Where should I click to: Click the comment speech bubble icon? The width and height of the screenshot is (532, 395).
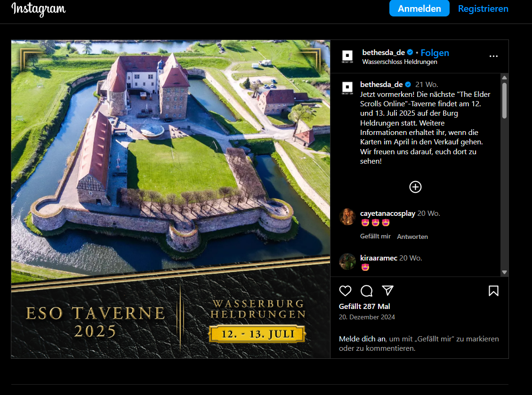click(366, 291)
